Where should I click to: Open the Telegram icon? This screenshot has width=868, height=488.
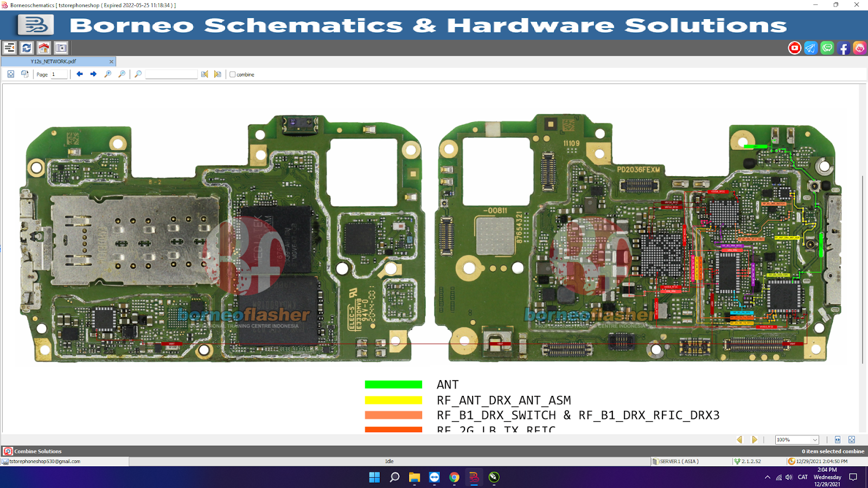pos(810,48)
